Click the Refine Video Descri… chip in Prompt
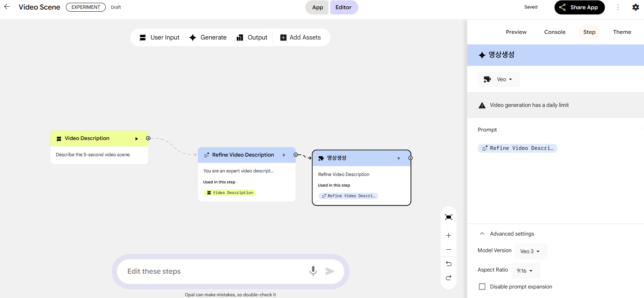Viewport: 644px width, 298px height. pyautogui.click(x=518, y=148)
